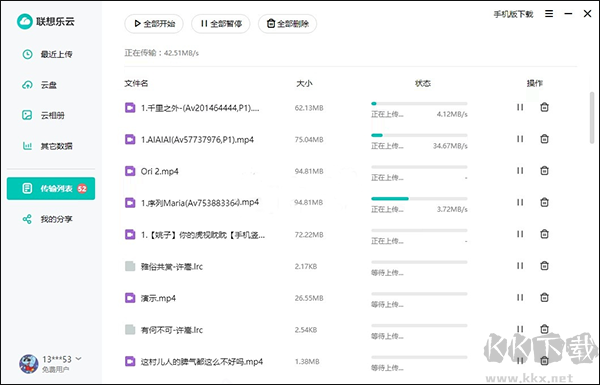This screenshot has width=600, height=385.
Task: Click video icon of 1.AIAIAI file
Action: (130, 139)
